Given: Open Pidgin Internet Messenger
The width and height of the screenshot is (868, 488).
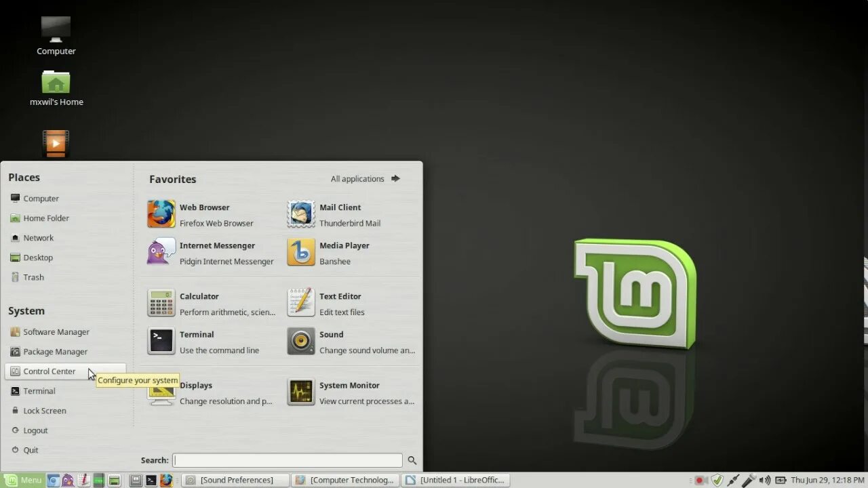Looking at the screenshot, I should pos(212,253).
